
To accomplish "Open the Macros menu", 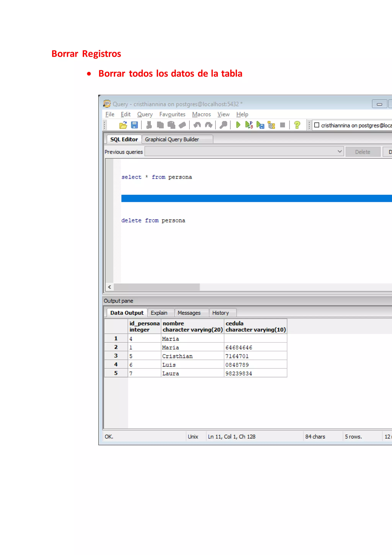I will pos(202,114).
